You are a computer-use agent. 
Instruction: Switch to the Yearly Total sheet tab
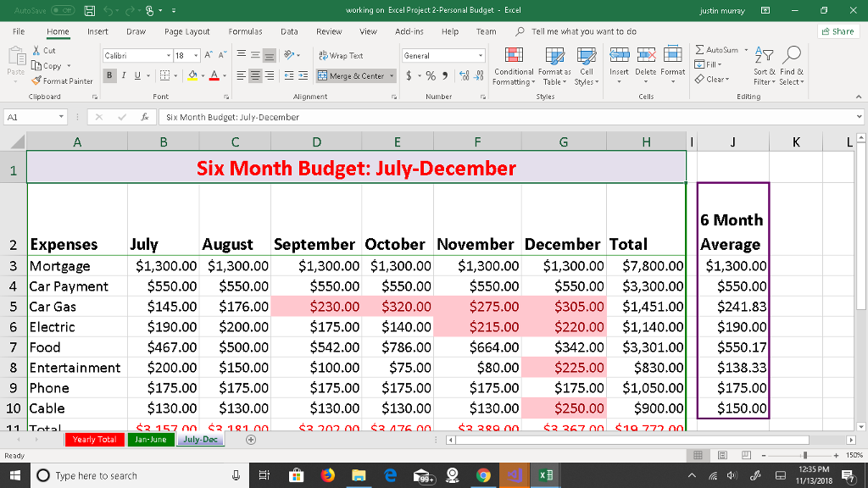[94, 440]
